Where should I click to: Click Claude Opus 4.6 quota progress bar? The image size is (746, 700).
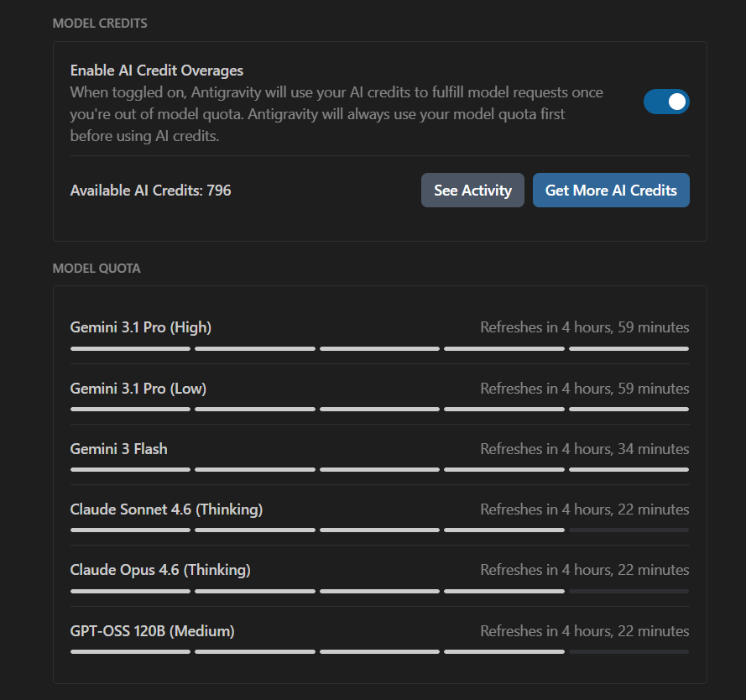coord(379,592)
